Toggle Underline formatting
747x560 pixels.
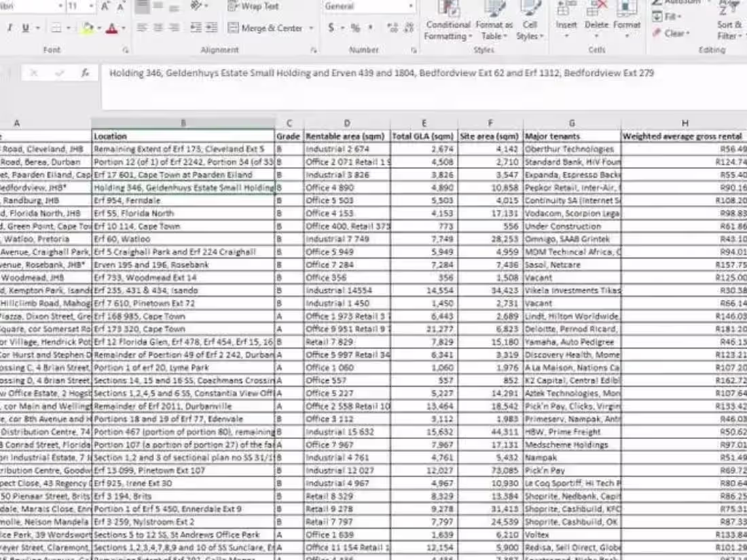26,27
